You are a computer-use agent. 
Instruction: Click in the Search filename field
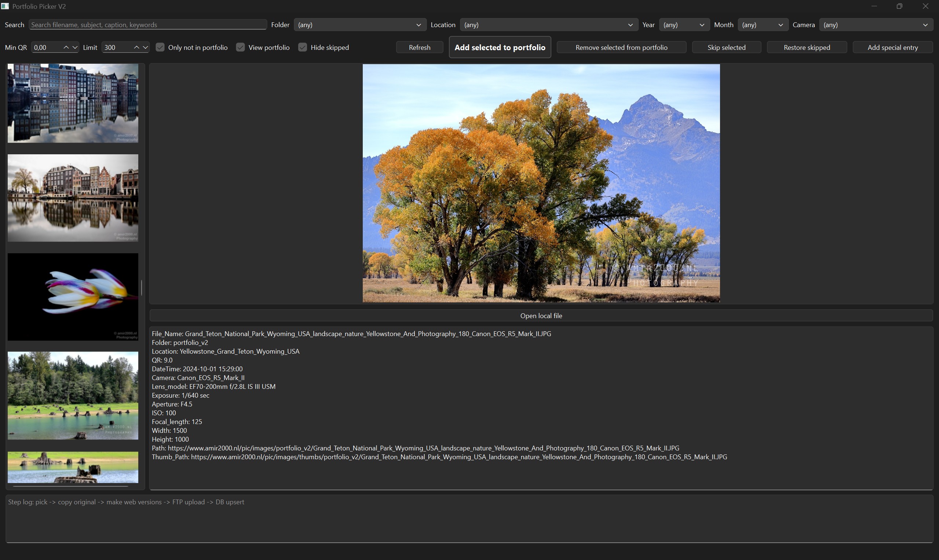click(x=147, y=25)
